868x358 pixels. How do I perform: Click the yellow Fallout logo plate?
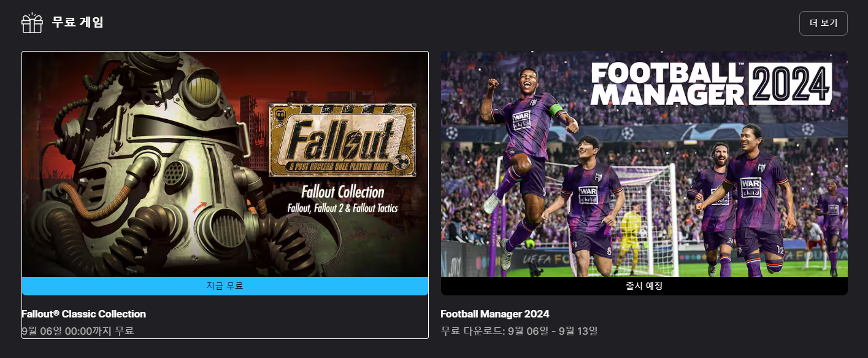coord(342,140)
